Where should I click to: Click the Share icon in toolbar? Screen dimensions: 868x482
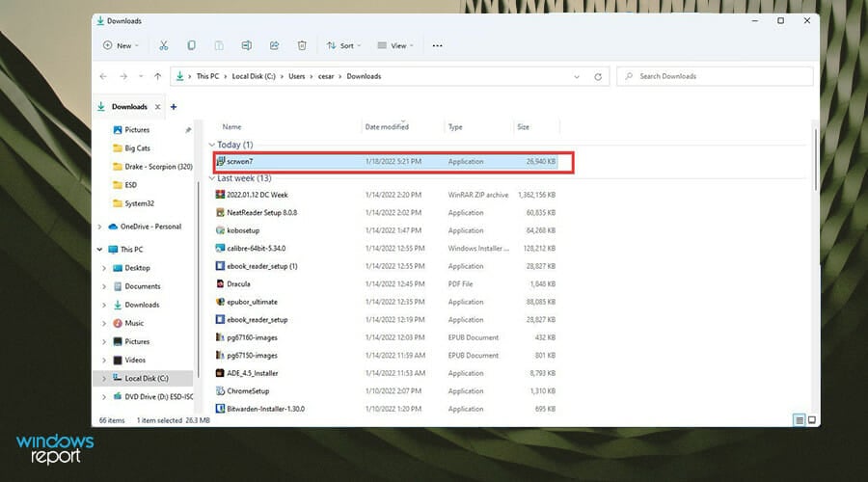point(275,45)
